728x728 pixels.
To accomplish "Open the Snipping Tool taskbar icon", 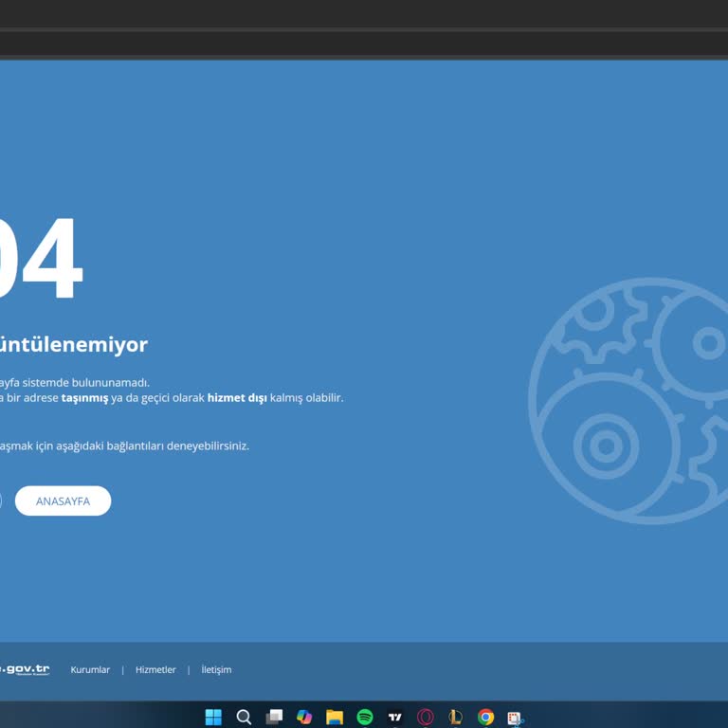I will tap(516, 718).
